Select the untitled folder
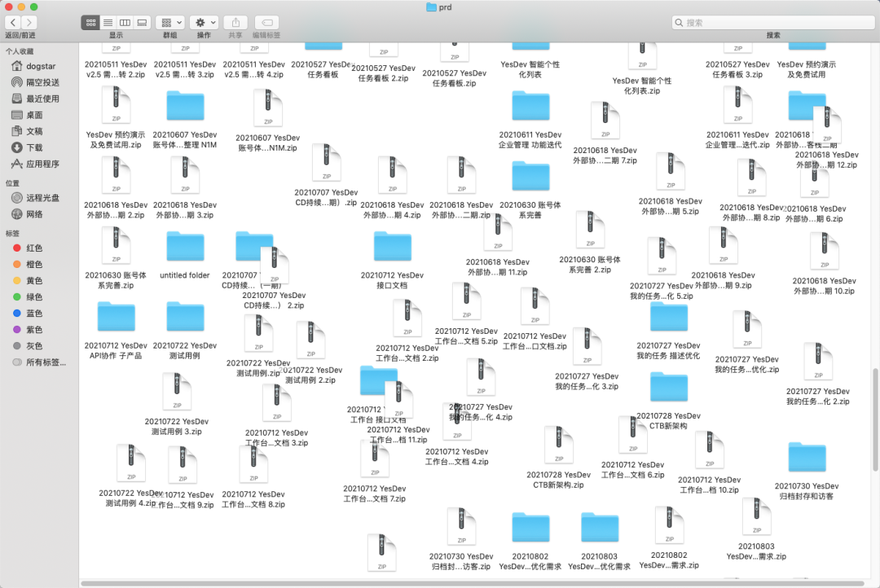This screenshot has width=880, height=588. click(x=185, y=248)
